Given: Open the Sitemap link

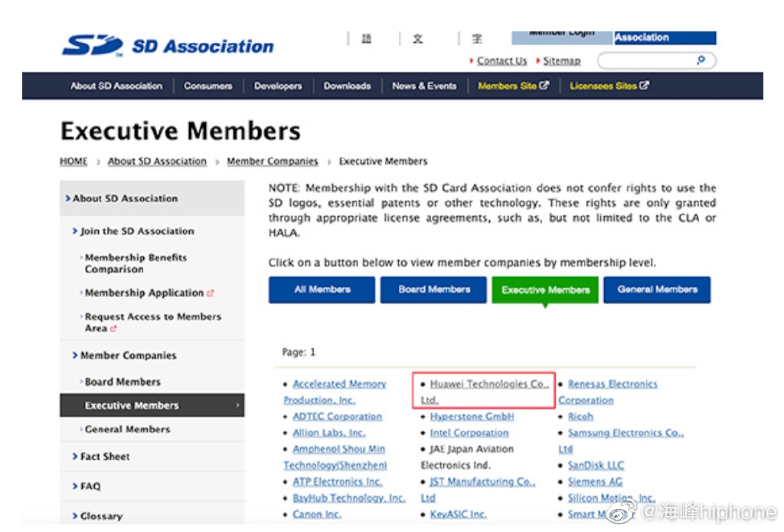Looking at the screenshot, I should [x=561, y=60].
